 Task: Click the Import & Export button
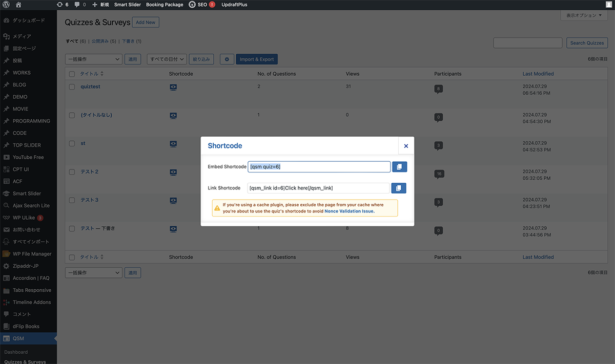point(256,59)
